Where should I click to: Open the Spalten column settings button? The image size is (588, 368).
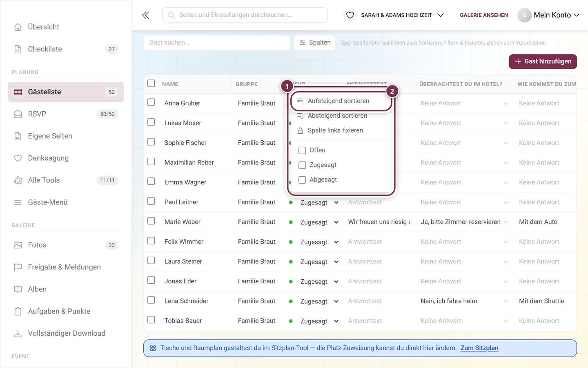(315, 43)
